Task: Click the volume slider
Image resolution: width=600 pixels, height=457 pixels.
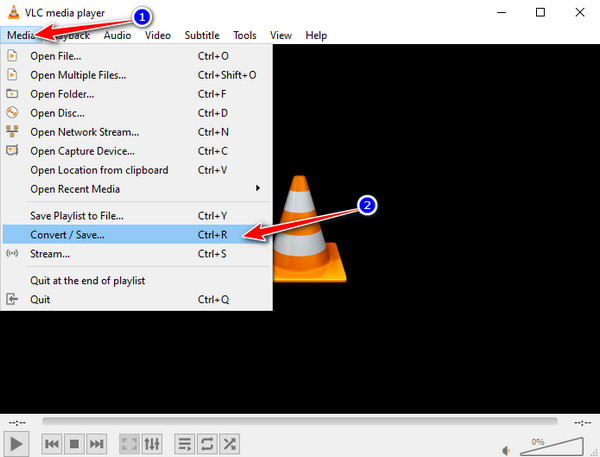Action: pos(551,446)
